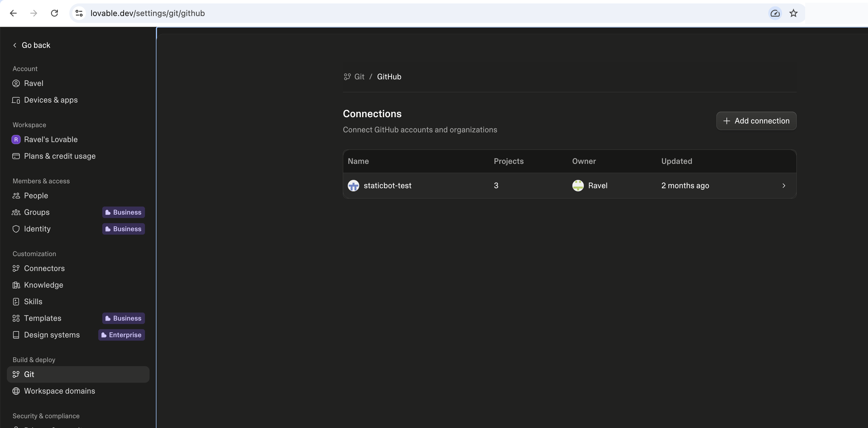Click the Name column header
The image size is (868, 428).
tap(358, 161)
